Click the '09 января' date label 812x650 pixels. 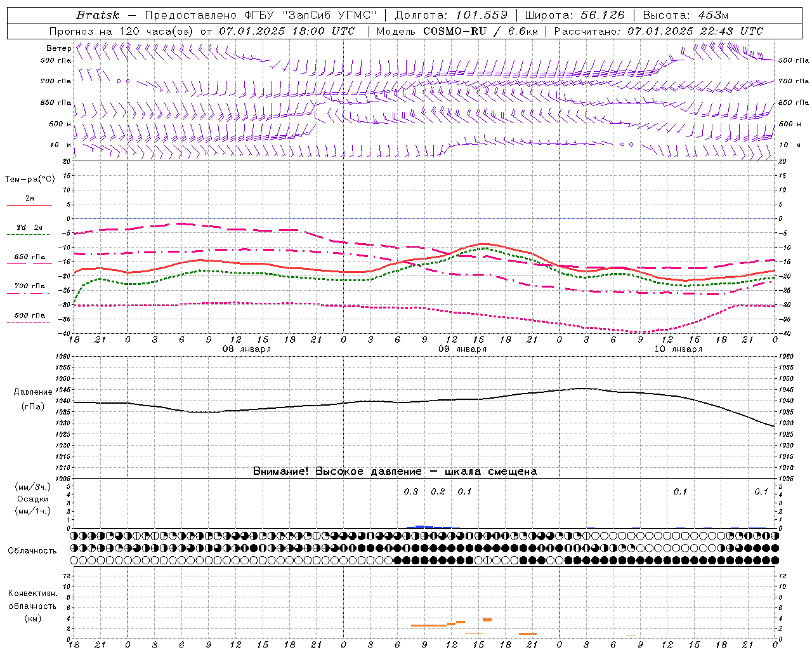pos(462,349)
